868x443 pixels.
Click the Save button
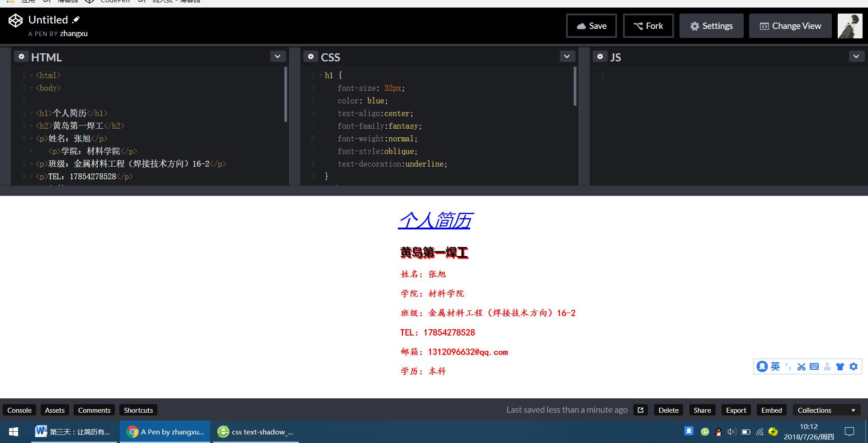(591, 26)
